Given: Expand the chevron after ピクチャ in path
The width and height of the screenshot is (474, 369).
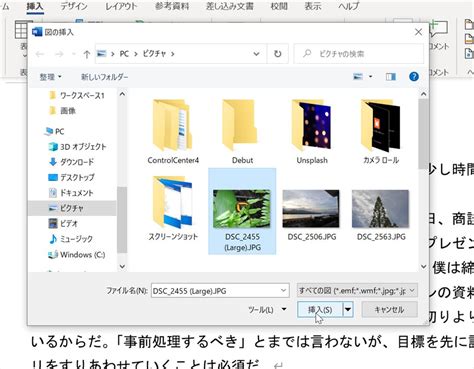Looking at the screenshot, I should tap(173, 54).
